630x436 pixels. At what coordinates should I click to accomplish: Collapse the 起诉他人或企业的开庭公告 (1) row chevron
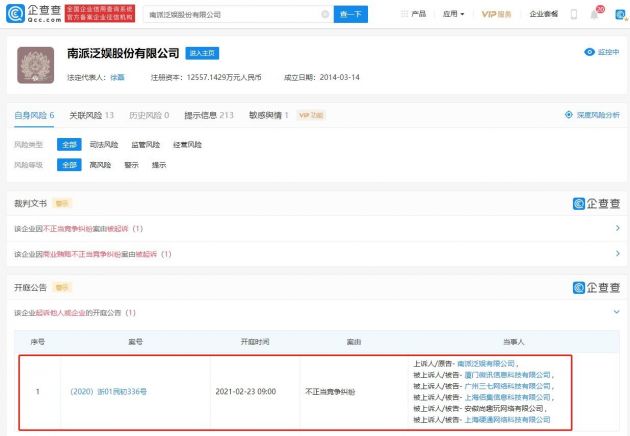617,312
